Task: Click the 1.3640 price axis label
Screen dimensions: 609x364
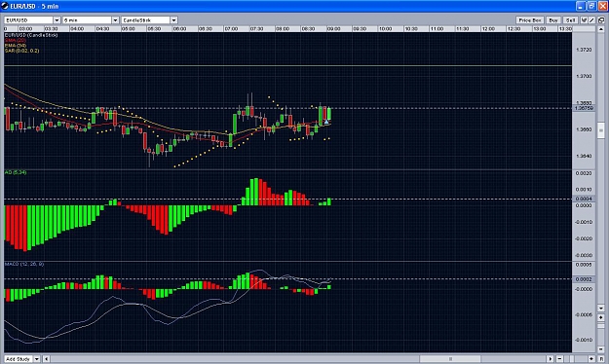Action: (x=584, y=156)
